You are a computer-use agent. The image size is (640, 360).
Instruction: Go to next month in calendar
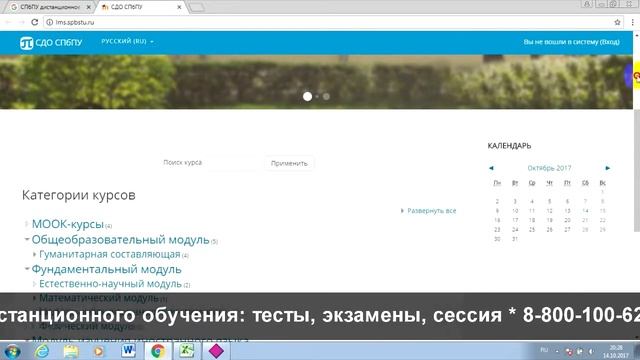point(607,168)
